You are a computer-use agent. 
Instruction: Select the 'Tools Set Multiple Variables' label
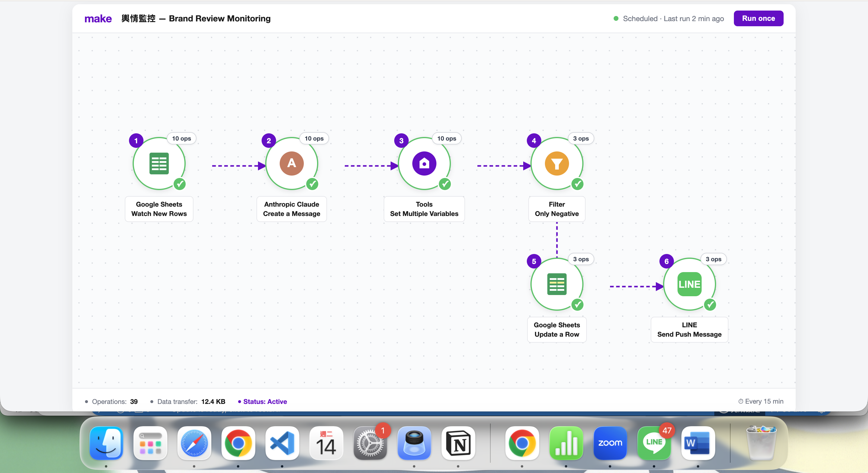pos(424,209)
